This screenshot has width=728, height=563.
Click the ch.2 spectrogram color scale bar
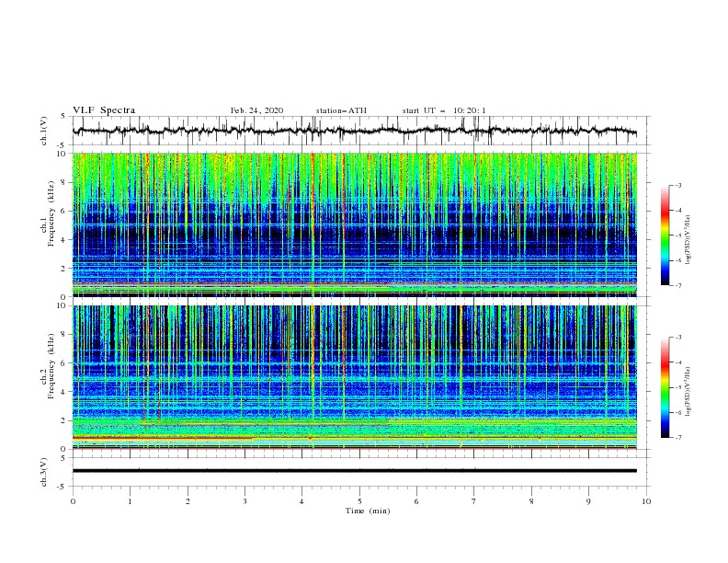click(665, 387)
